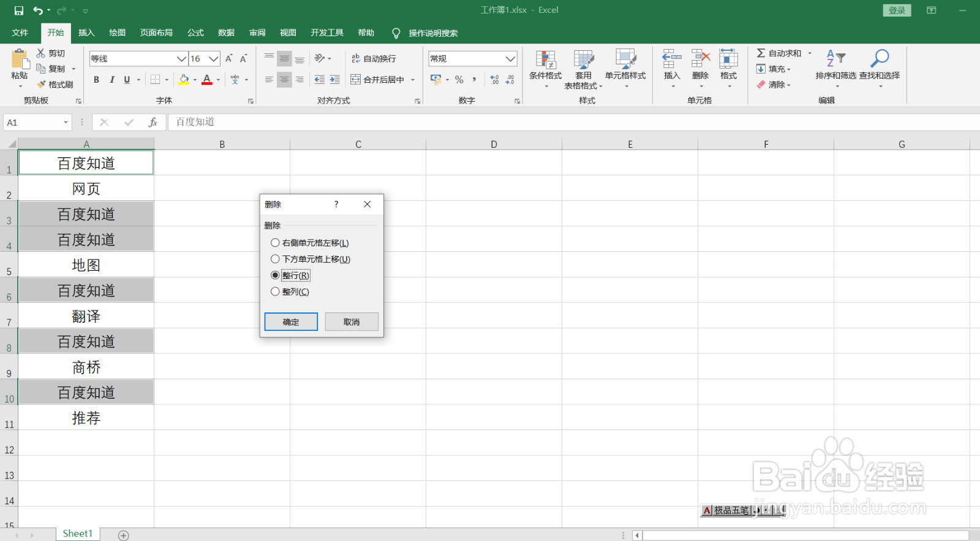The image size is (980, 541).
Task: Open Conditional Formatting (条件格式)
Action: pos(545,69)
